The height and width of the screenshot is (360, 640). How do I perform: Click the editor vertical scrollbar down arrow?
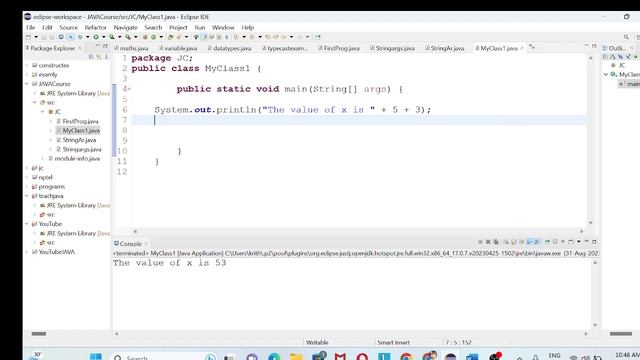click(591, 222)
